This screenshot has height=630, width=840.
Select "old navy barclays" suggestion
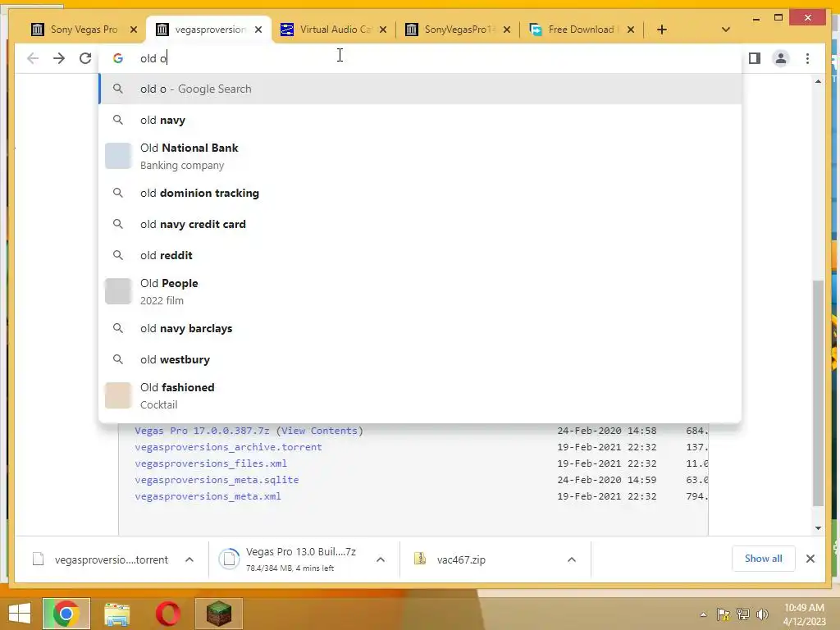(x=421, y=328)
